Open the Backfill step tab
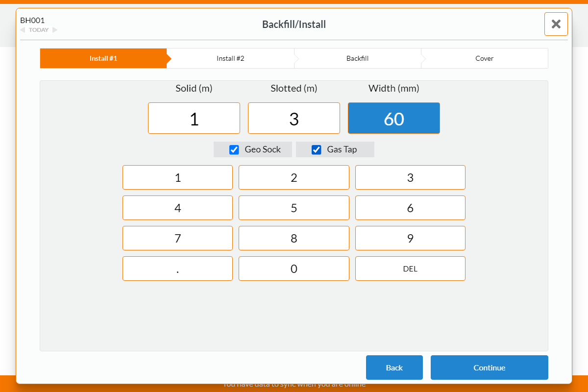 (357, 58)
